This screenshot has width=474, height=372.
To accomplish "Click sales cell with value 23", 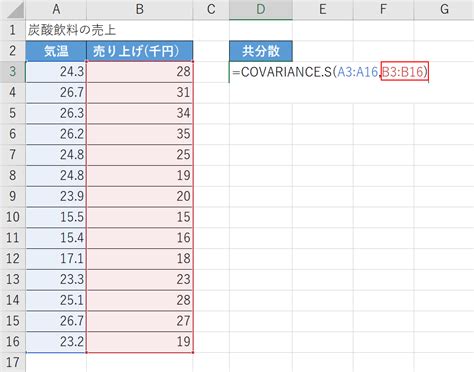I will click(140, 279).
